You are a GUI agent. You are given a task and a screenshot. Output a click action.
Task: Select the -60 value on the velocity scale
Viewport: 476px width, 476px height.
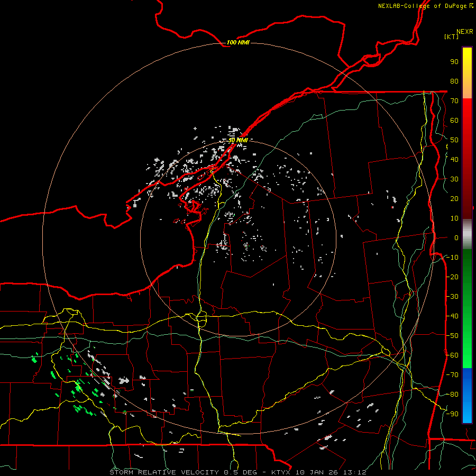(452, 355)
